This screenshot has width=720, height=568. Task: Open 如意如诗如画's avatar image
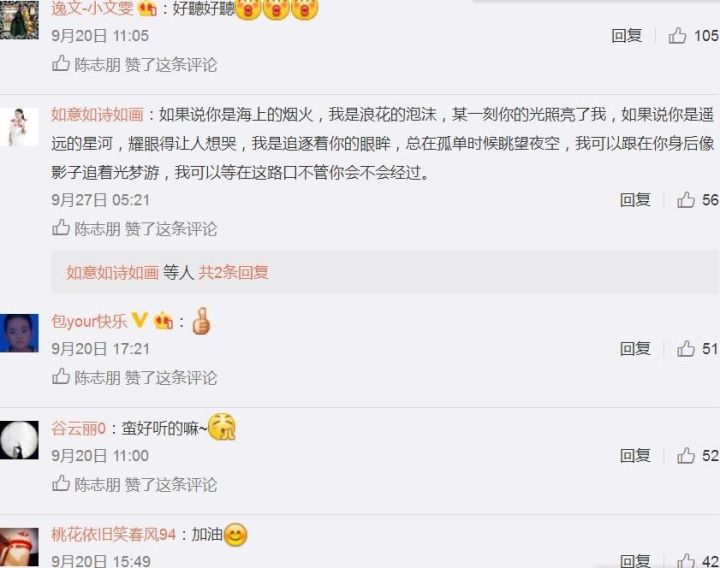tap(19, 127)
